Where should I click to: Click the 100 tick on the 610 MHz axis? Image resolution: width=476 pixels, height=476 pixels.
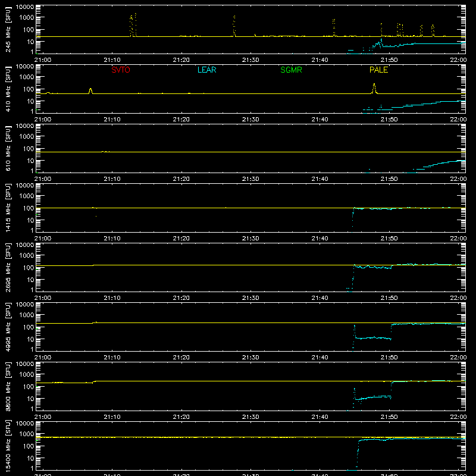[x=29, y=149]
